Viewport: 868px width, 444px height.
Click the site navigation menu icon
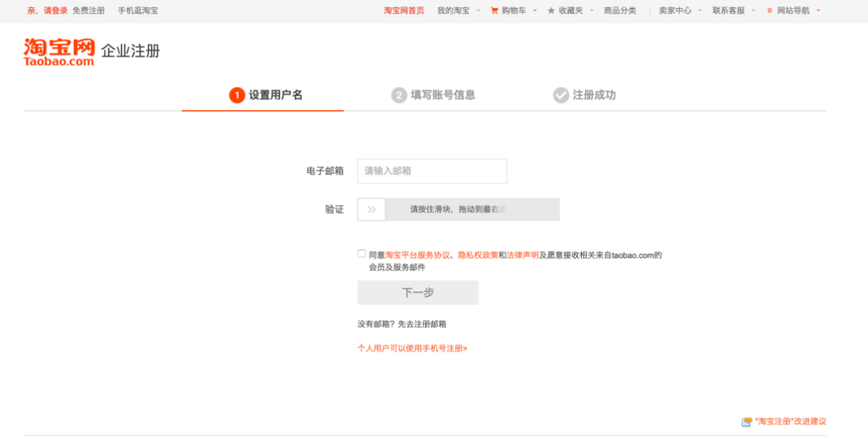pos(769,10)
